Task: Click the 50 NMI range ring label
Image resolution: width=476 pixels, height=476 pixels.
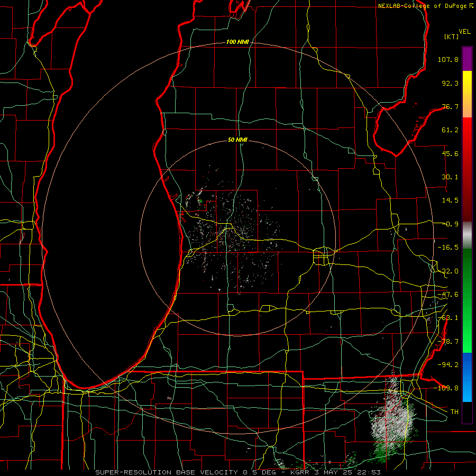Action: pyautogui.click(x=237, y=140)
